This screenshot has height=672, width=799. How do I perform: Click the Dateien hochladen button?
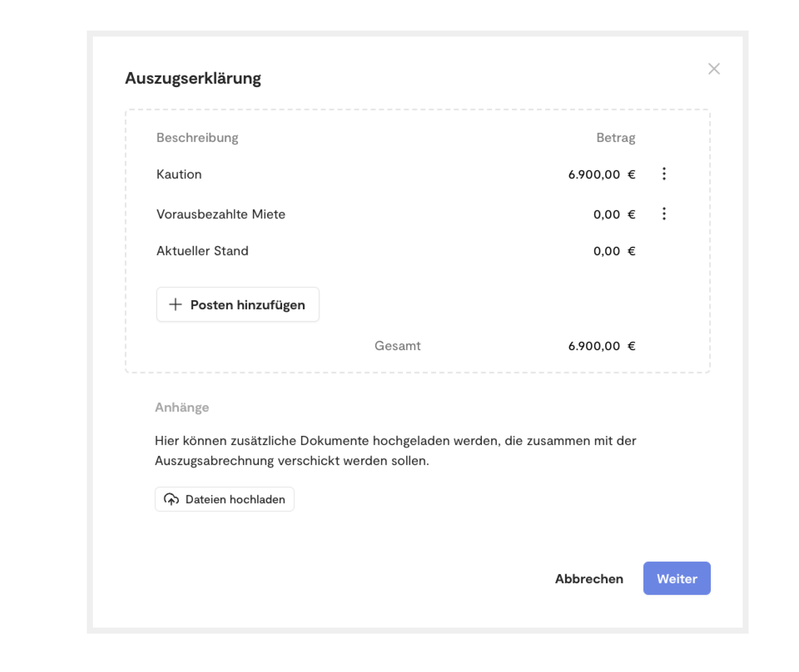(x=224, y=499)
